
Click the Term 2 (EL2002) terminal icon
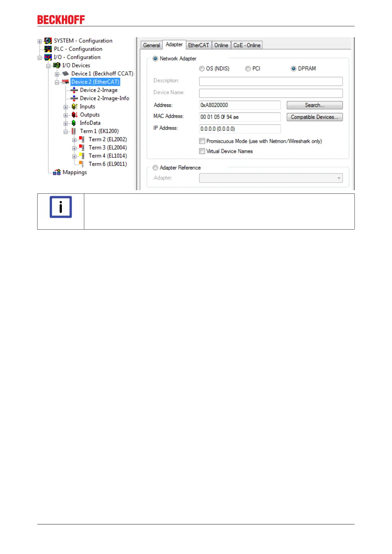click(x=82, y=139)
